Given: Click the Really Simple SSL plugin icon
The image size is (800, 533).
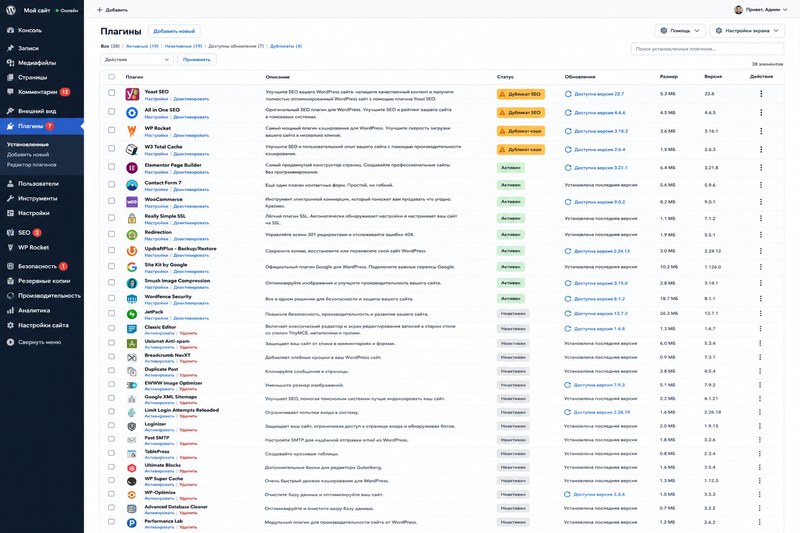Looking at the screenshot, I should tap(132, 218).
